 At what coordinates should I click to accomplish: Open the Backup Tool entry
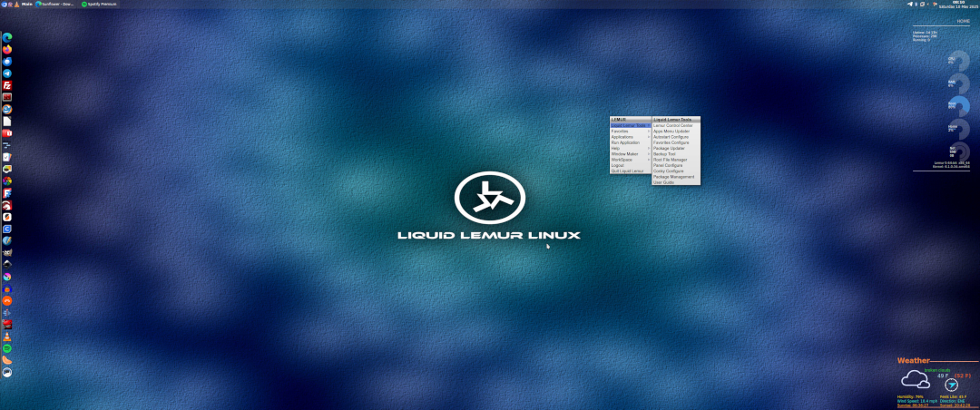click(x=676, y=154)
